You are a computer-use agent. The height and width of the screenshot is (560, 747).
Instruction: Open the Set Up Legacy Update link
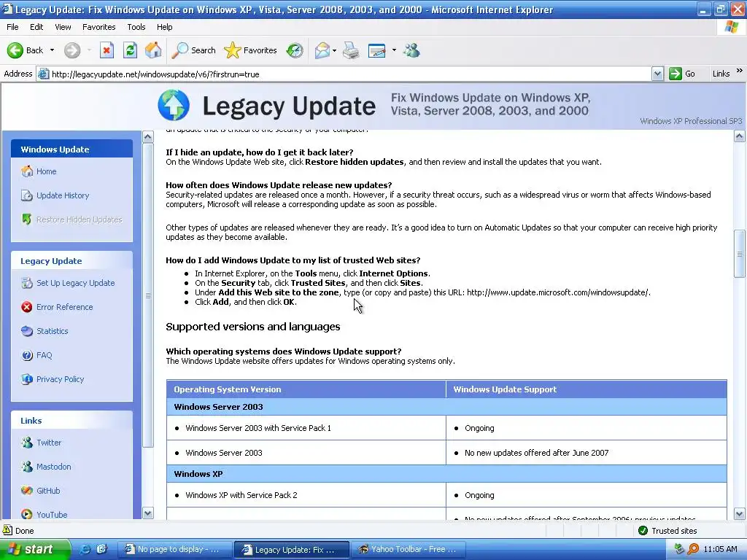point(76,283)
